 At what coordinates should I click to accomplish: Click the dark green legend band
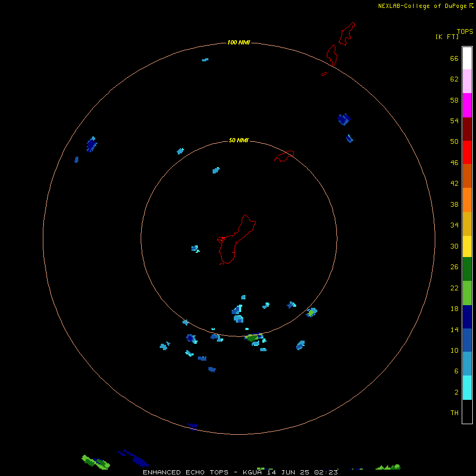[467, 269]
